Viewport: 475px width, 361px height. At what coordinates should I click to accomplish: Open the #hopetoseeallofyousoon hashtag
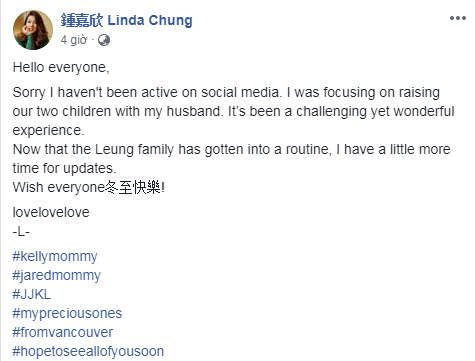click(x=88, y=351)
